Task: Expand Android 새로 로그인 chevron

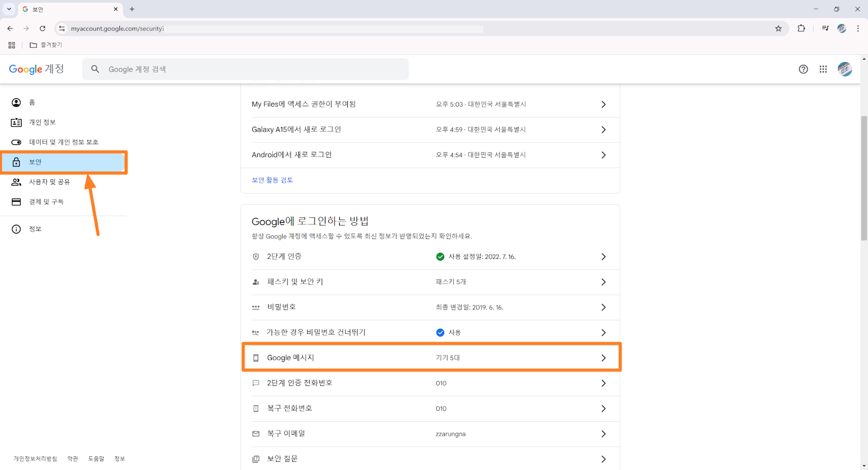Action: [603, 155]
